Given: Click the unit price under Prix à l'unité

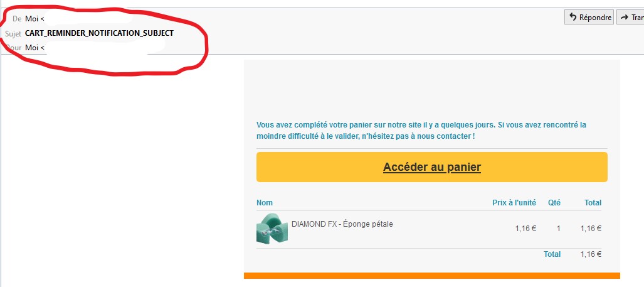Looking at the screenshot, I should click(x=525, y=229).
